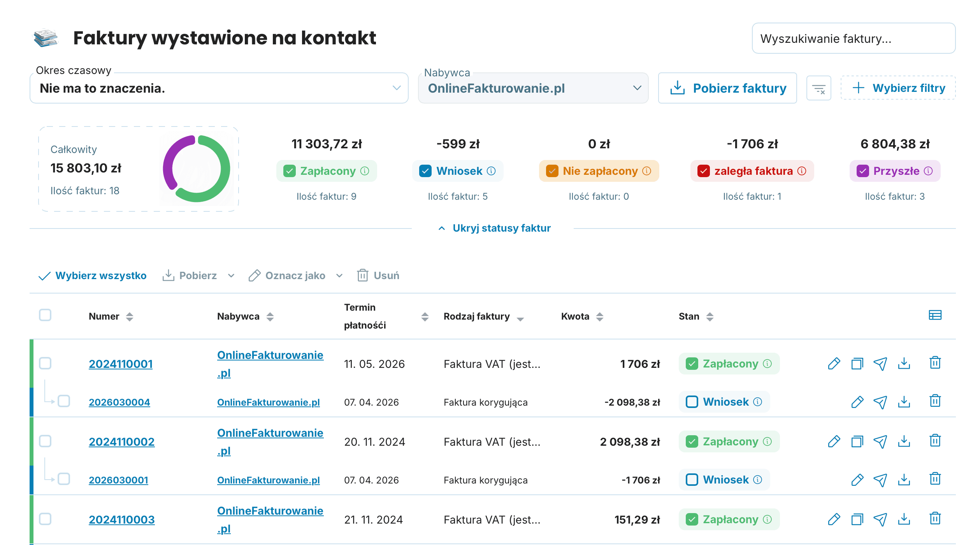The width and height of the screenshot is (980, 545).
Task: Send invoice 2024110003 with paper plane icon
Action: pyautogui.click(x=880, y=519)
